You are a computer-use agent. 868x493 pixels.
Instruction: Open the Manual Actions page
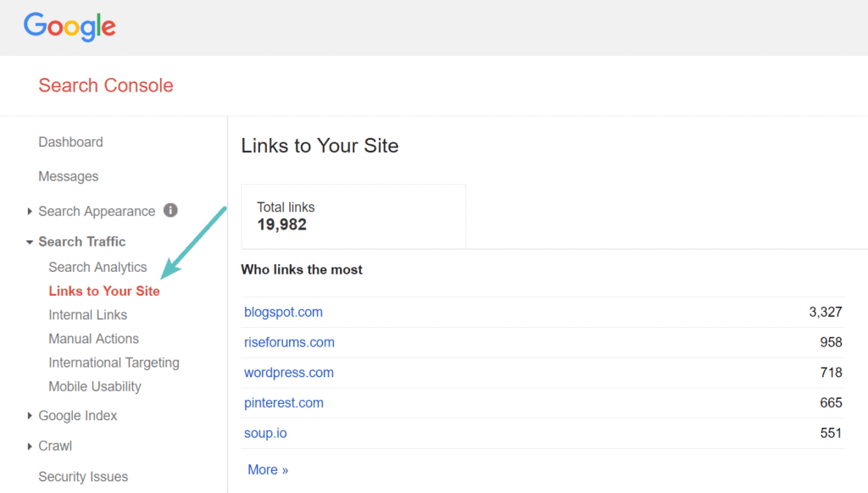coord(93,338)
